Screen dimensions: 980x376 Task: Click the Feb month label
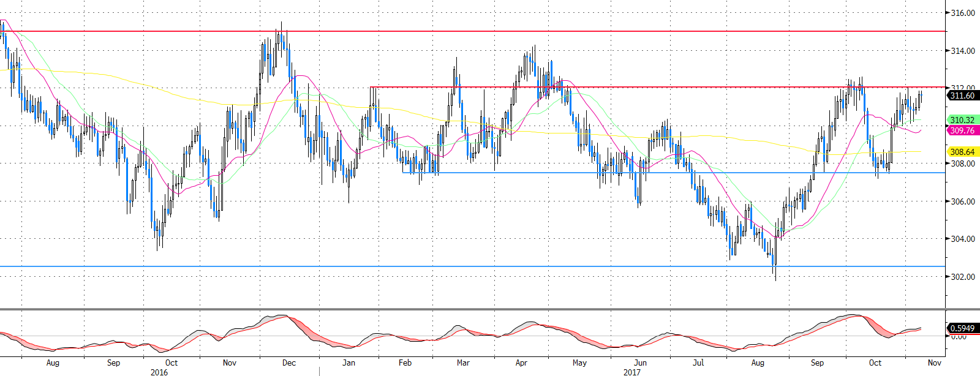pos(405,363)
